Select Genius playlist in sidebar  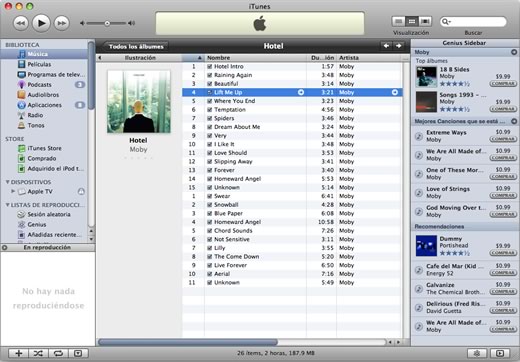pyautogui.click(x=44, y=224)
